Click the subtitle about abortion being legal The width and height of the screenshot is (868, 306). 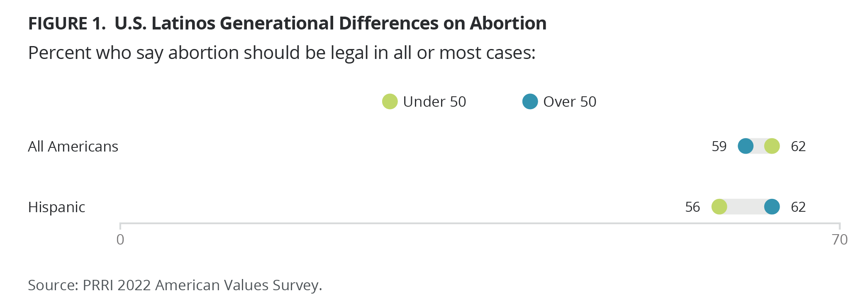(282, 53)
